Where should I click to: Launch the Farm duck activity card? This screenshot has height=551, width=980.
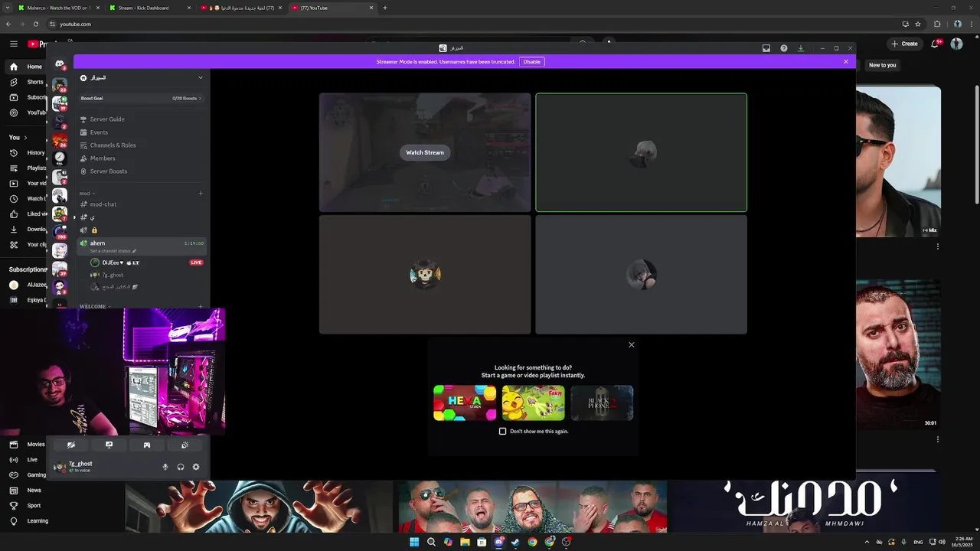[x=534, y=403]
